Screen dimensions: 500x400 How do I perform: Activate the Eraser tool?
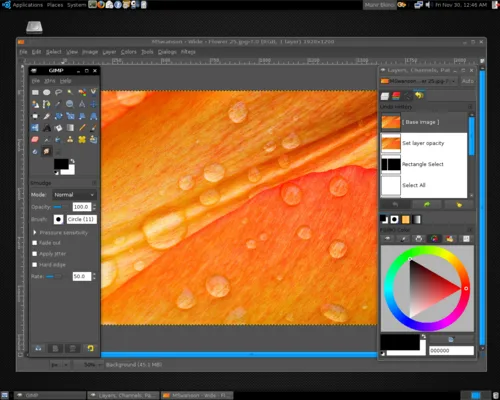(35, 139)
